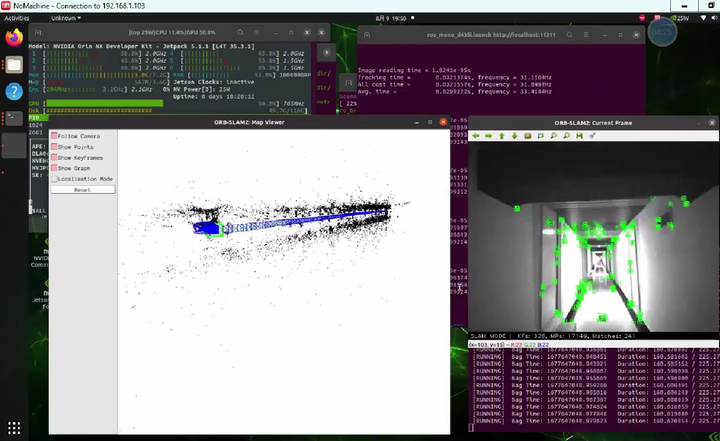The width and height of the screenshot is (720, 441).
Task: Click the down arrow in Current Frame toolbar
Action: coord(515,136)
